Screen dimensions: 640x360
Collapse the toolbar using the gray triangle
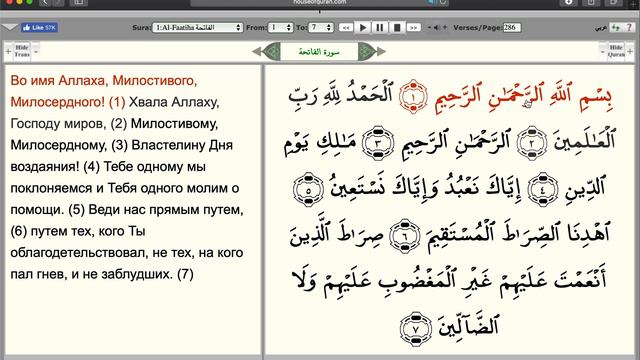(x=10, y=27)
